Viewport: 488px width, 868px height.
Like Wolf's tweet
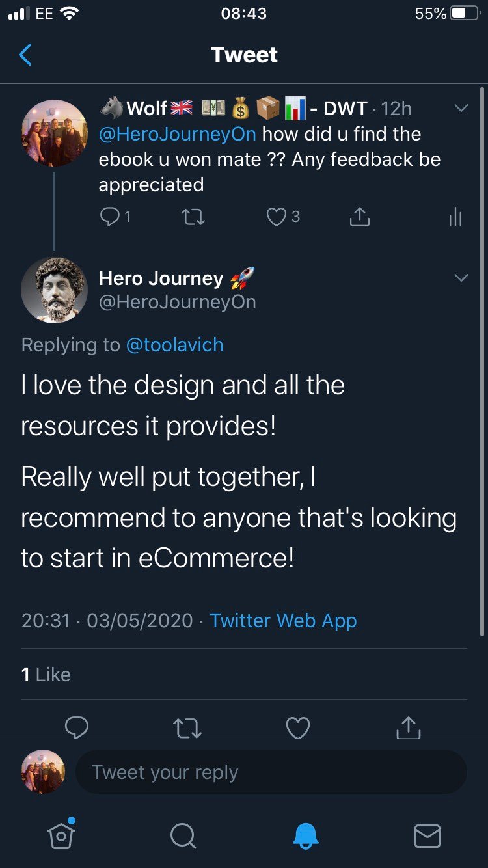(277, 217)
